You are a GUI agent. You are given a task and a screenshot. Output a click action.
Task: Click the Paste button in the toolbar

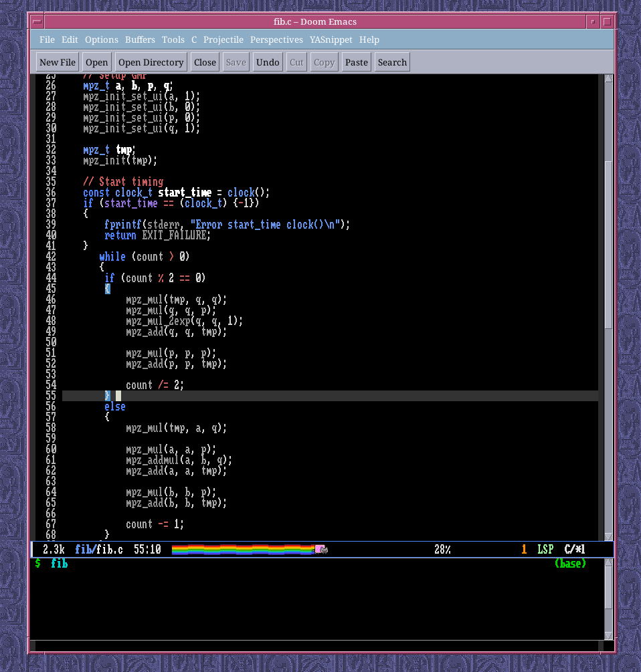tap(356, 62)
